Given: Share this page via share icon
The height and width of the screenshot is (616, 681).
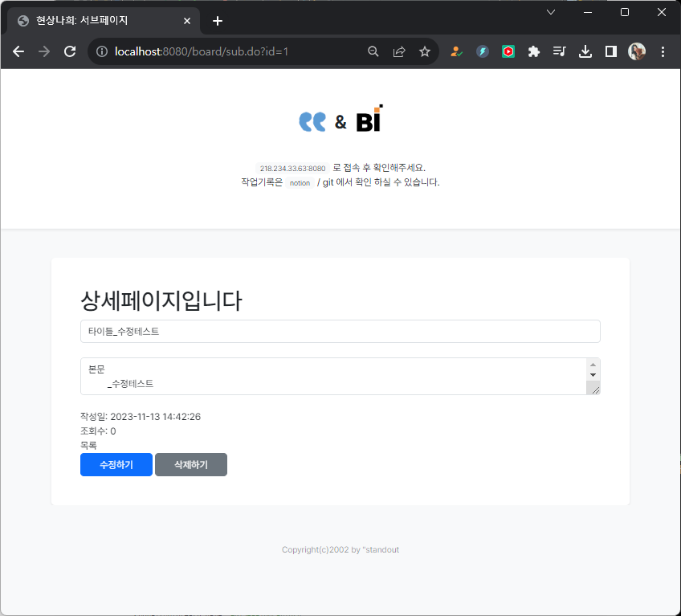Looking at the screenshot, I should 399,51.
